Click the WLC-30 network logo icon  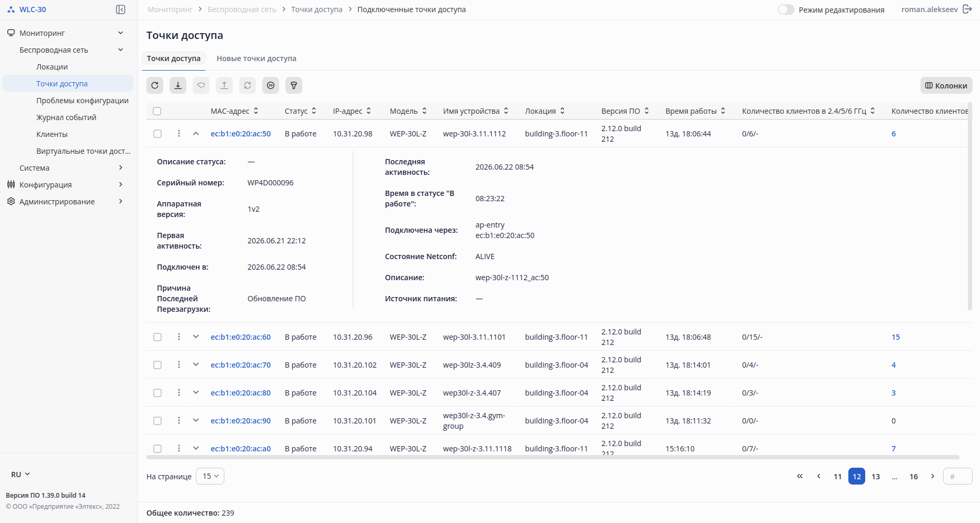[11, 9]
